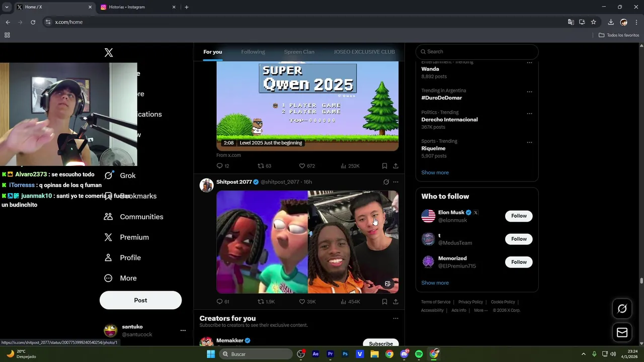Subscribe to Memakker
This screenshot has width=644, height=362.
coord(381,343)
